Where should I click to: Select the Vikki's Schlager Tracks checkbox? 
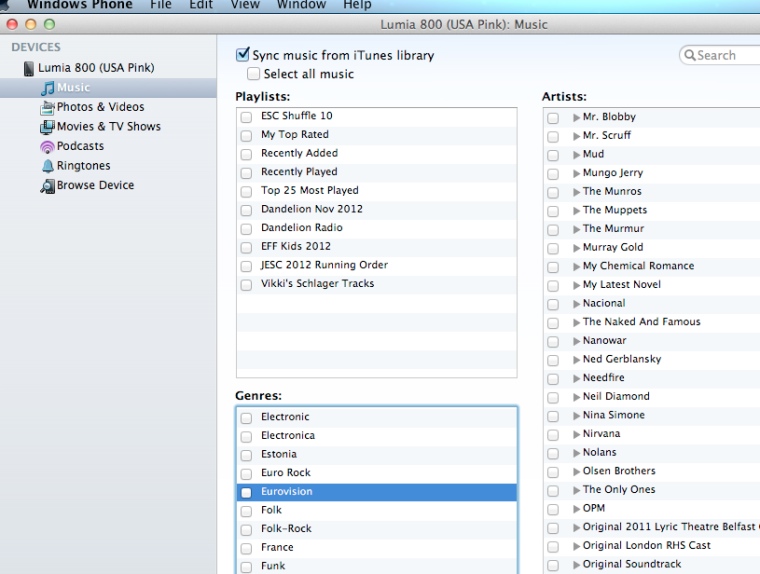point(246,285)
